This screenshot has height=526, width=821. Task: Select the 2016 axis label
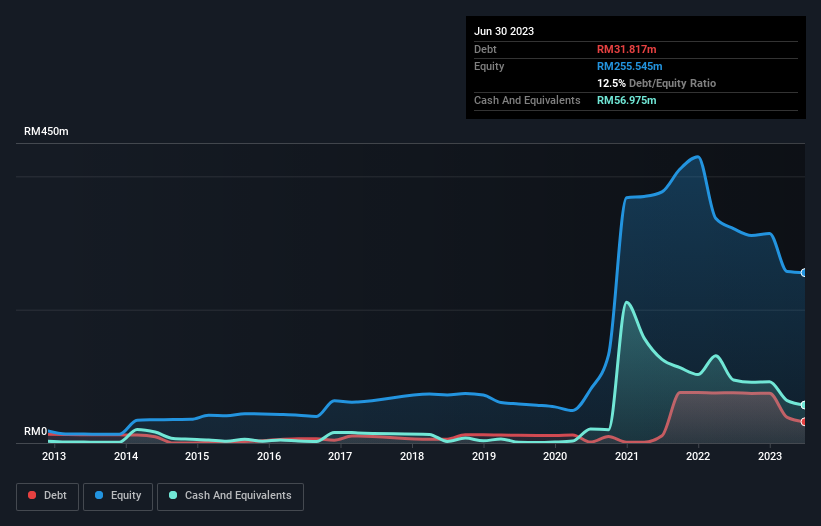269,456
